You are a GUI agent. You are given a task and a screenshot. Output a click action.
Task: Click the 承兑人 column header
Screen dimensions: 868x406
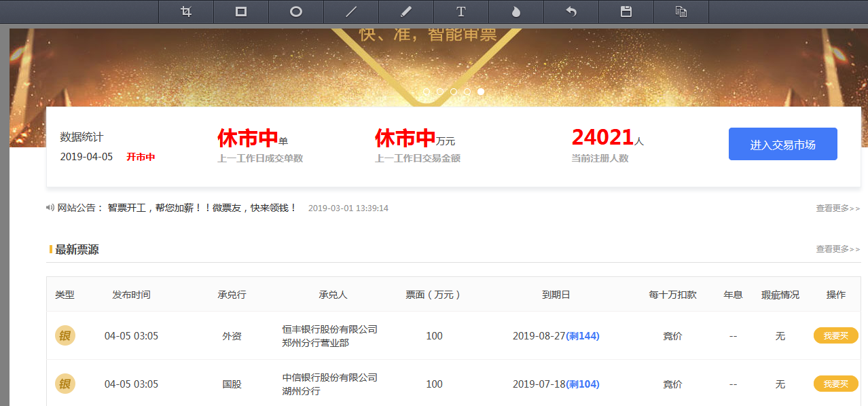333,295
